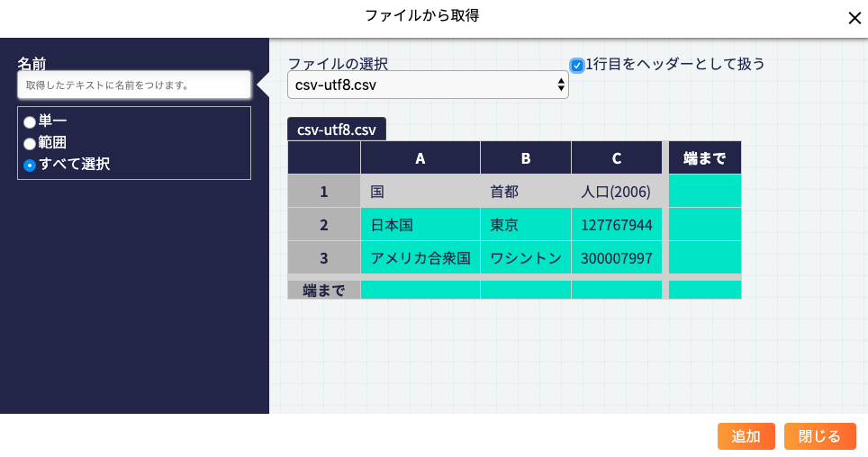The width and height of the screenshot is (868, 457).
Task: Select row header 1
Action: pos(324,192)
